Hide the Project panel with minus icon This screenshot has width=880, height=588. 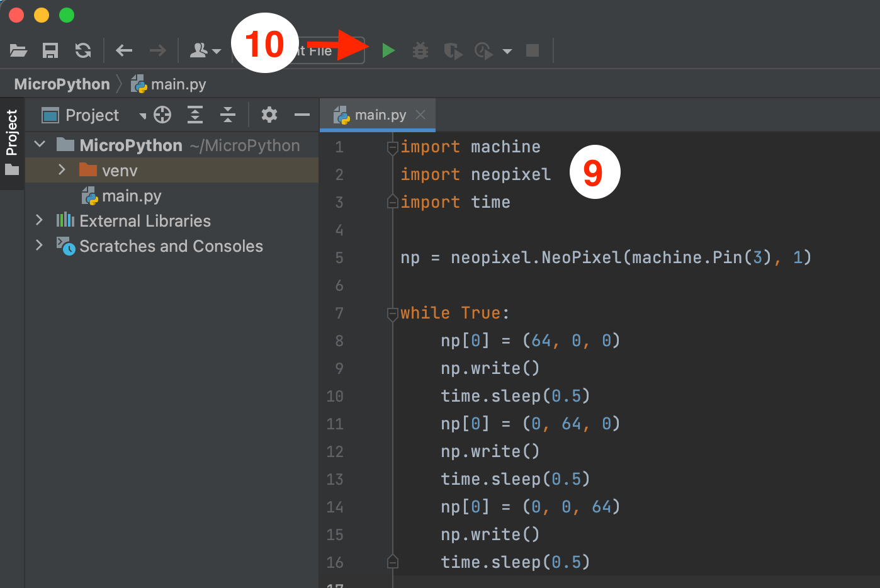coord(302,115)
